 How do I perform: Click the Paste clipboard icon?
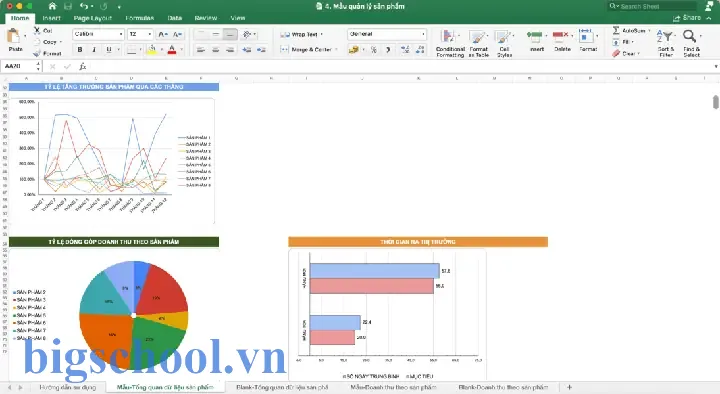click(x=14, y=35)
